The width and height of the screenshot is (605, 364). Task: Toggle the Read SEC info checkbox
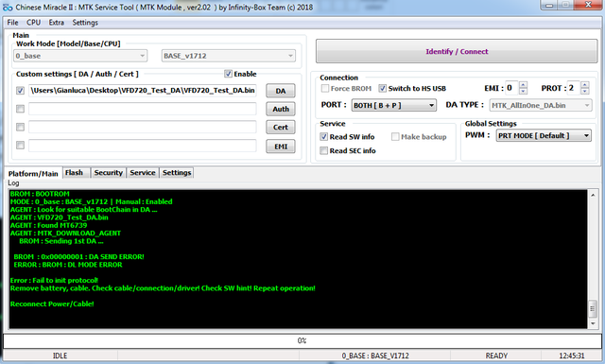pyautogui.click(x=323, y=150)
